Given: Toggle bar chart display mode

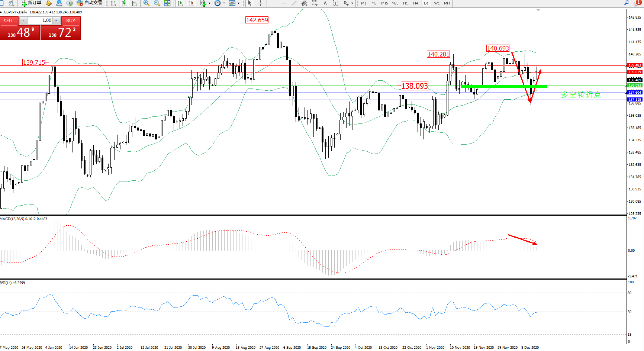Looking at the screenshot, I should tap(113, 3).
